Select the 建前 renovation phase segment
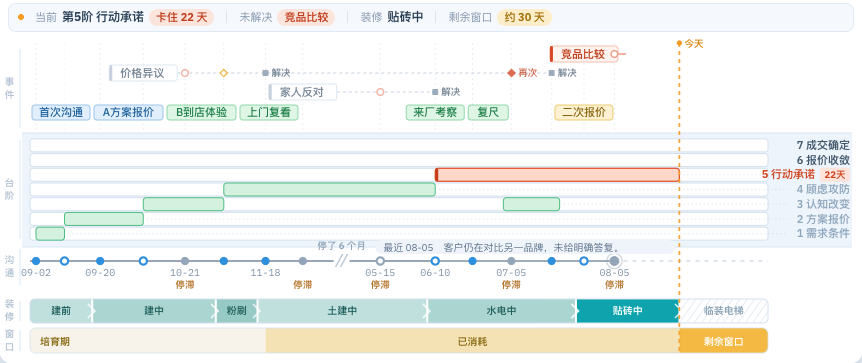 click(x=61, y=311)
